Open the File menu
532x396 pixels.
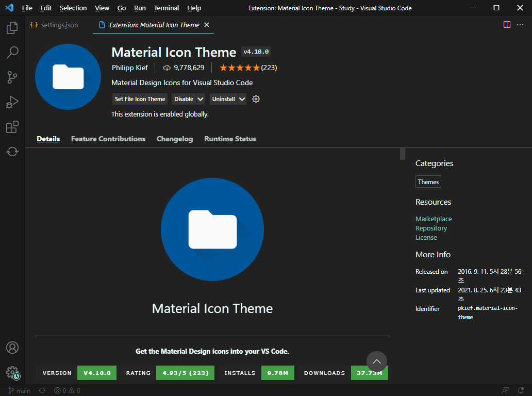(27, 8)
